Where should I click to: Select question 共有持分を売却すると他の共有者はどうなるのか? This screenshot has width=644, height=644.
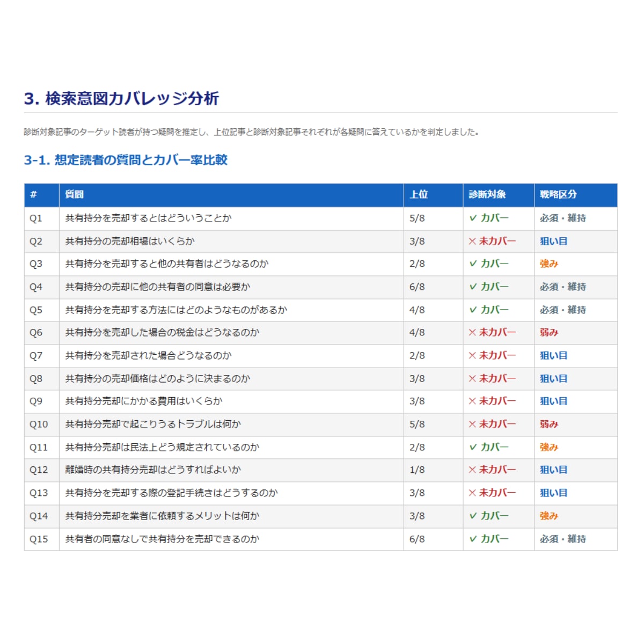(167, 264)
